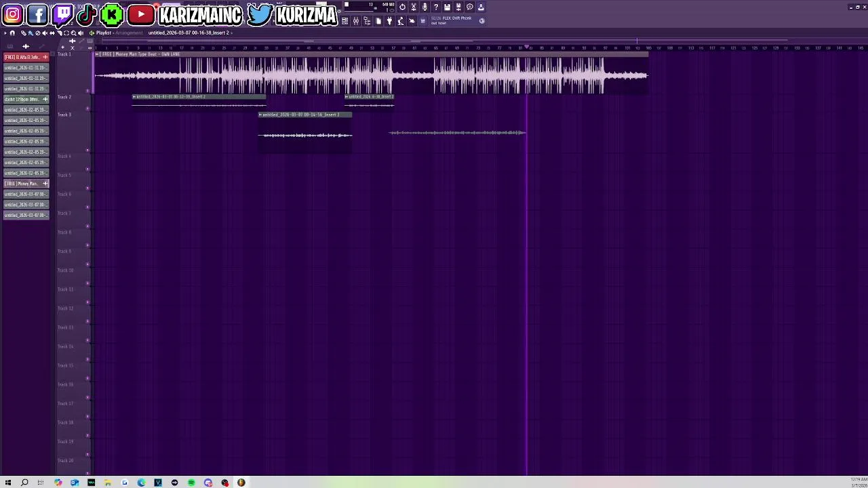Select the Paint brush tool in Playlist

tap(31, 33)
